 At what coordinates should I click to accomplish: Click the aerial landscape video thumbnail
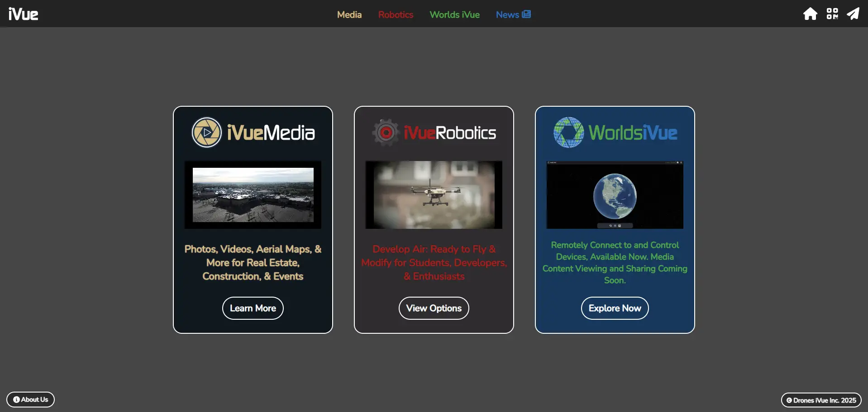click(x=253, y=195)
